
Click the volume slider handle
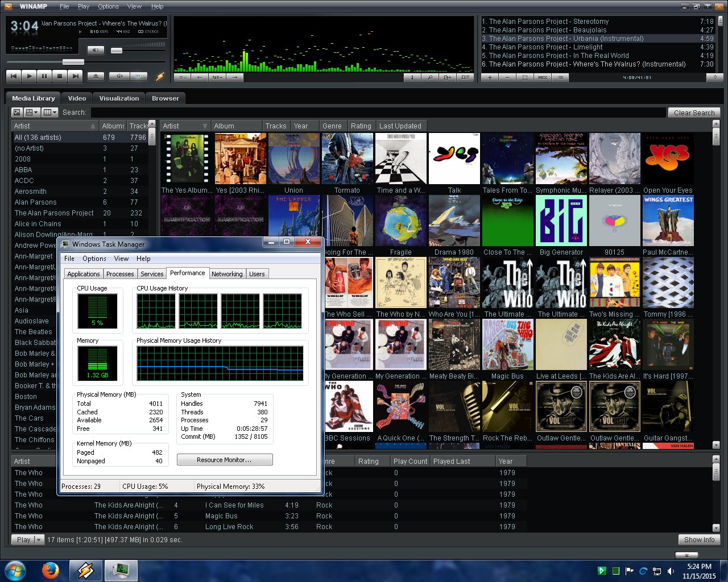tap(117, 51)
